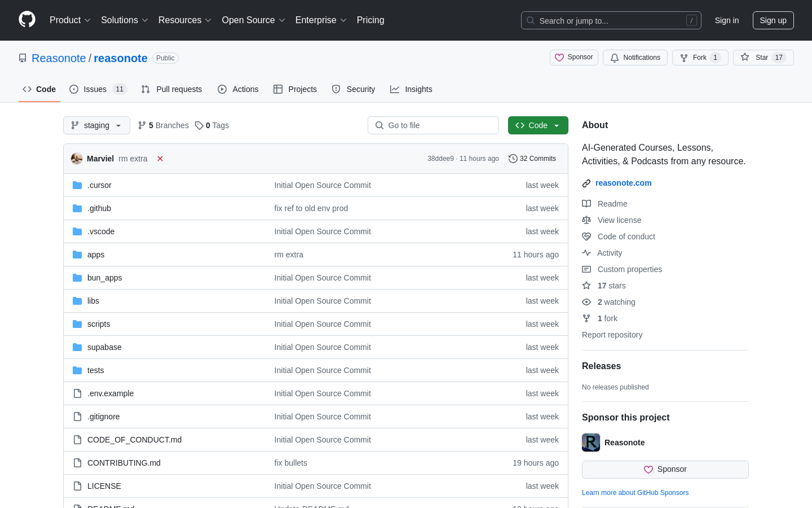This screenshot has width=812, height=508.
Task: Open the staging branch selector
Action: click(x=96, y=125)
